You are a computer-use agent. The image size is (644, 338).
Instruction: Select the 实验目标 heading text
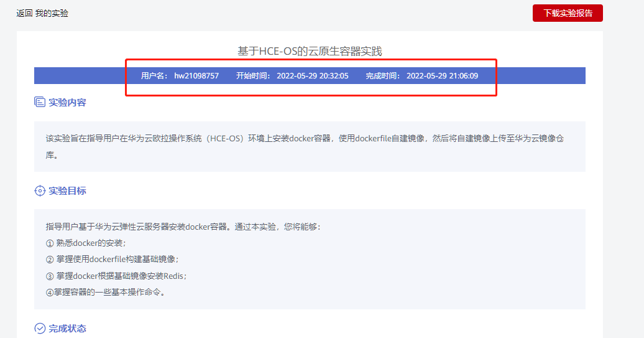[x=67, y=191]
